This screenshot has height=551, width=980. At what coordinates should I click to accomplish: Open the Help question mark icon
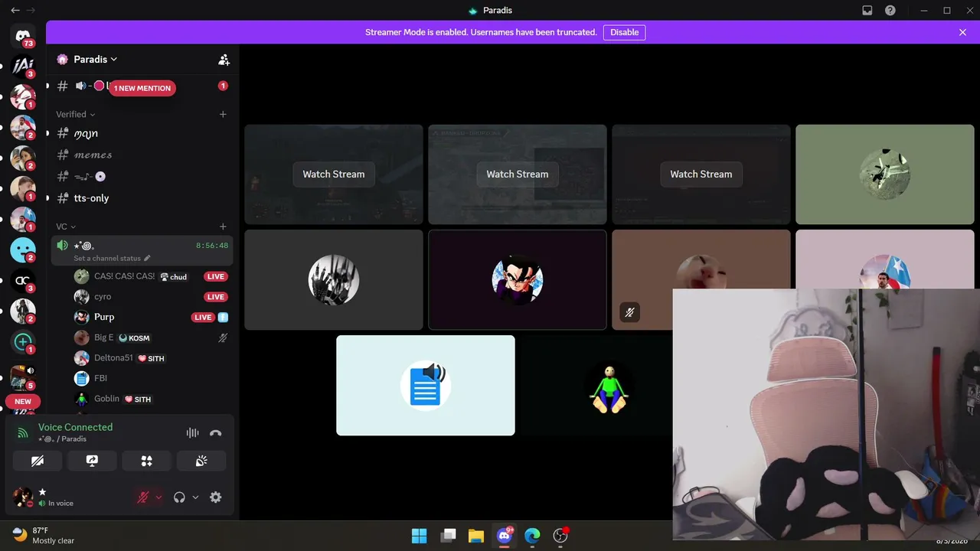[x=890, y=11]
